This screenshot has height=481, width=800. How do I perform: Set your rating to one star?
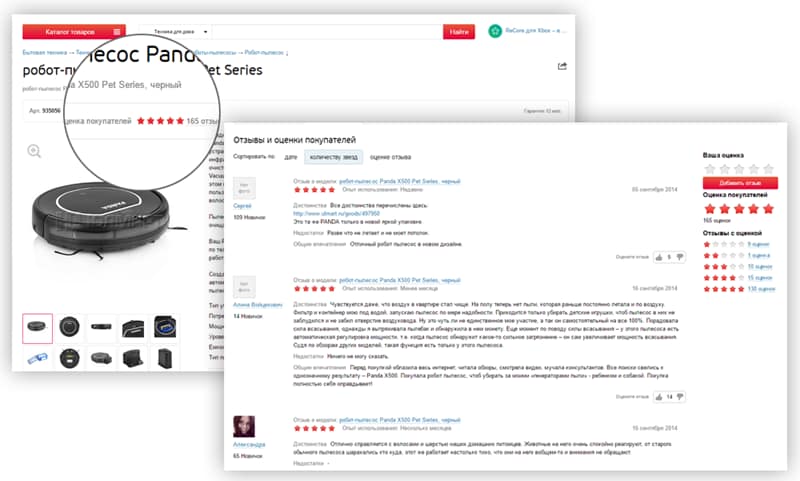709,169
